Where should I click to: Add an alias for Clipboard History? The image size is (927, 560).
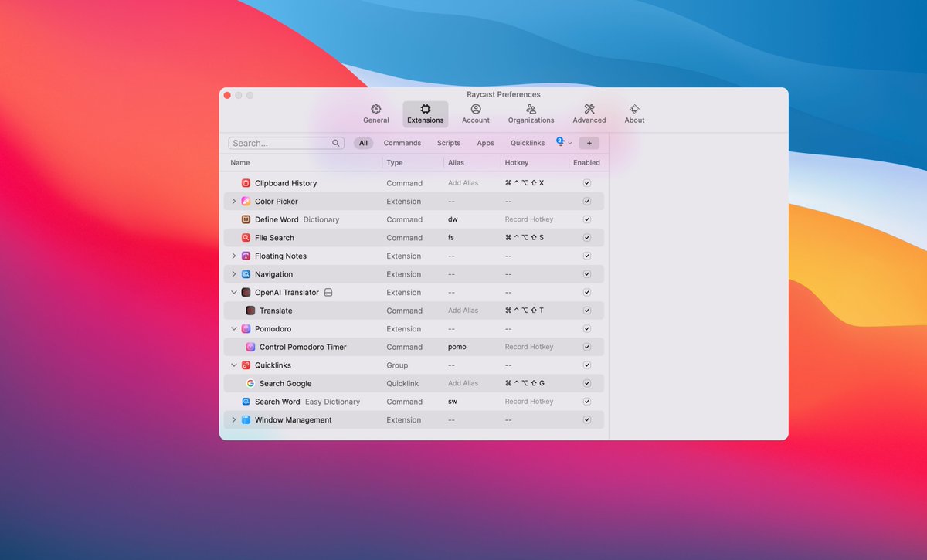pos(463,183)
